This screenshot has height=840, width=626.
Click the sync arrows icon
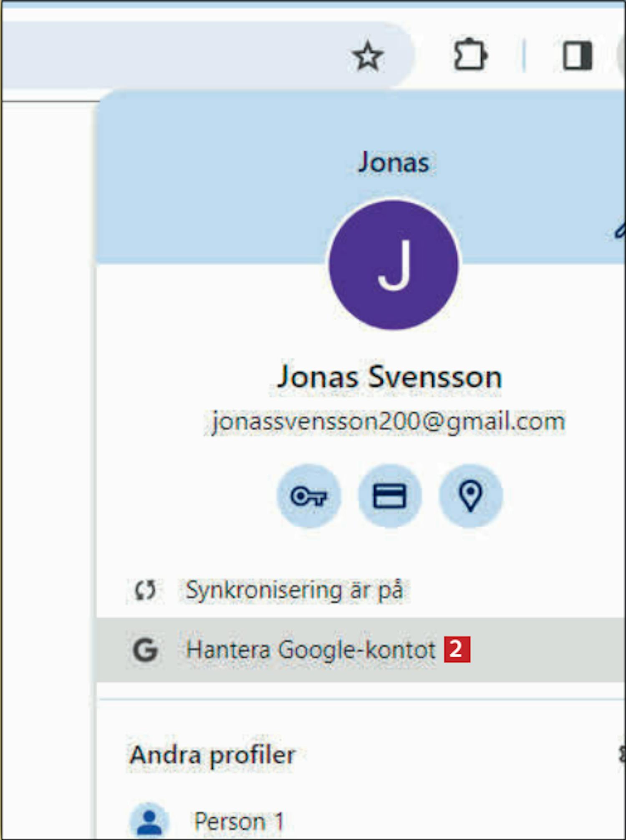click(145, 590)
